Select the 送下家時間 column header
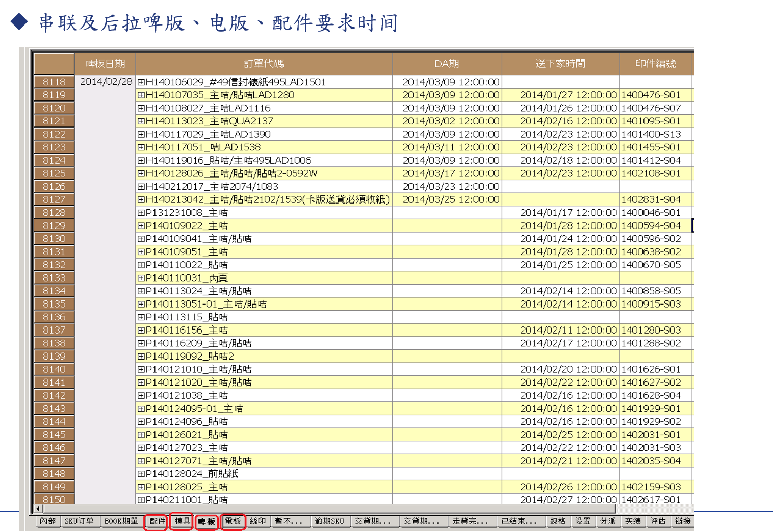This screenshot has height=532, width=773. click(x=560, y=64)
